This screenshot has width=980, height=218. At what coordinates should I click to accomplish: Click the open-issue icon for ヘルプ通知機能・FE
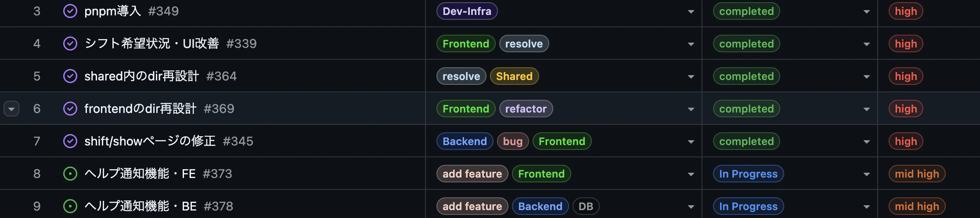(70, 174)
